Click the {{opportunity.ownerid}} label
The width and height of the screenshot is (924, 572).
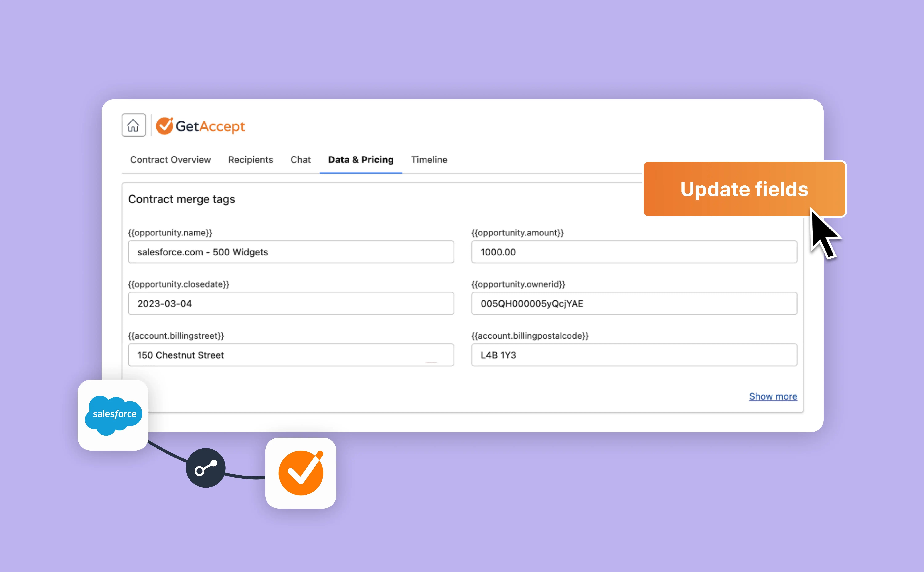[518, 284]
